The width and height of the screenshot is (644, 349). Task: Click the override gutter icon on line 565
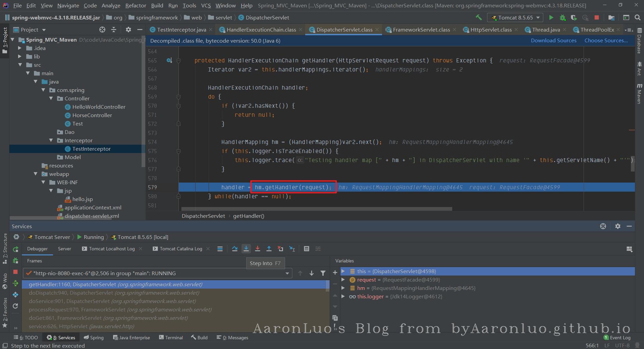pos(169,60)
